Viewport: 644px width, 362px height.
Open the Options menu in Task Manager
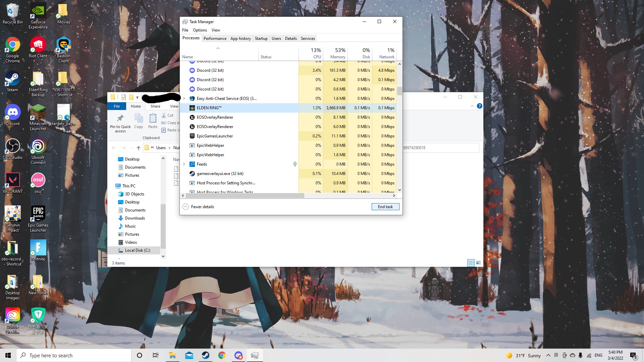pyautogui.click(x=200, y=30)
